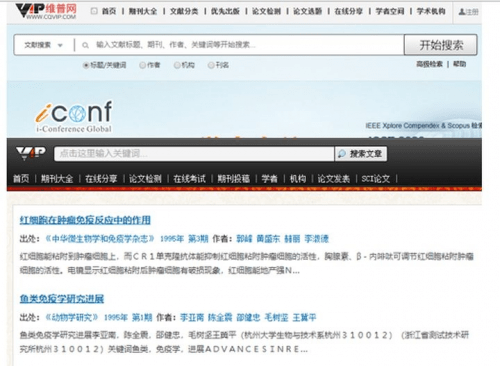The height and width of the screenshot is (366, 500).
Task: Open SCI论文 in the dark navigation bar
Action: point(376,179)
